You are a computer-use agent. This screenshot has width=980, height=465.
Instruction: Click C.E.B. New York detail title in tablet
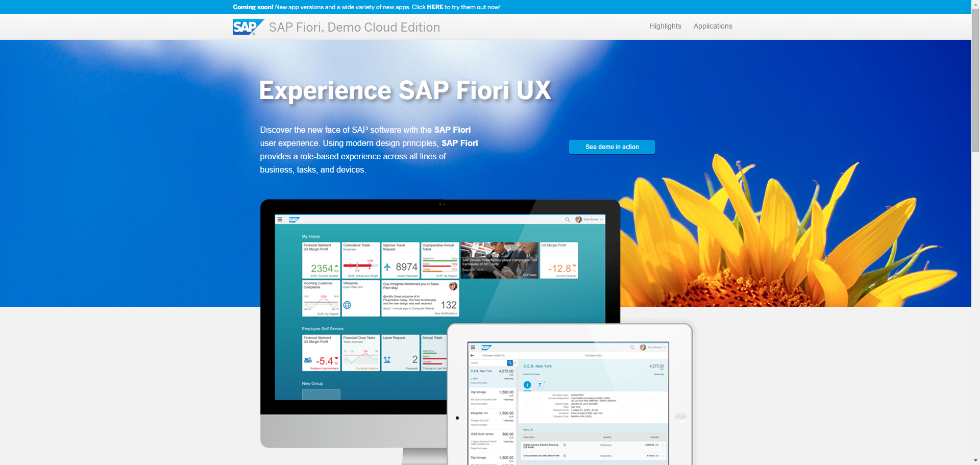pos(537,366)
